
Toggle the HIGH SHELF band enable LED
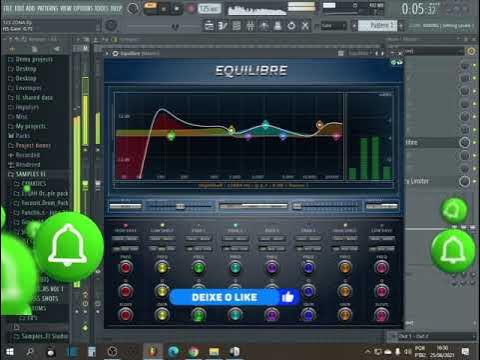[x=345, y=225]
